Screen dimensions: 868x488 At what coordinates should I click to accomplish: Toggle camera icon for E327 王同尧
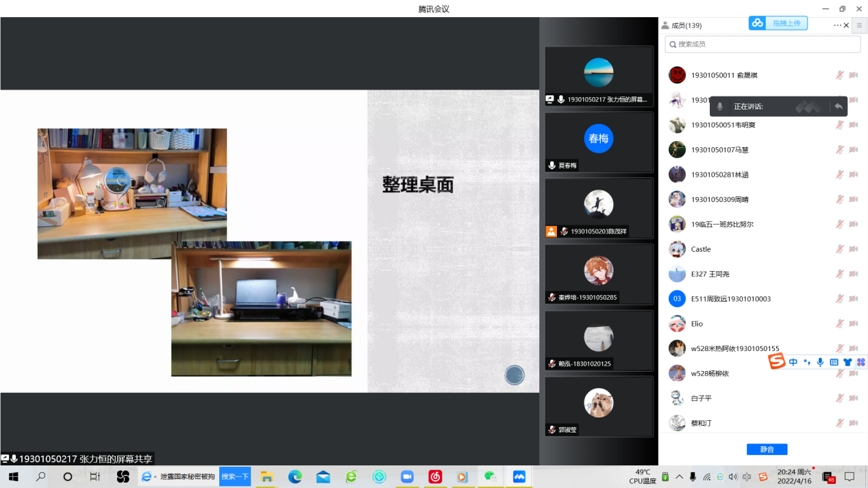(x=854, y=274)
